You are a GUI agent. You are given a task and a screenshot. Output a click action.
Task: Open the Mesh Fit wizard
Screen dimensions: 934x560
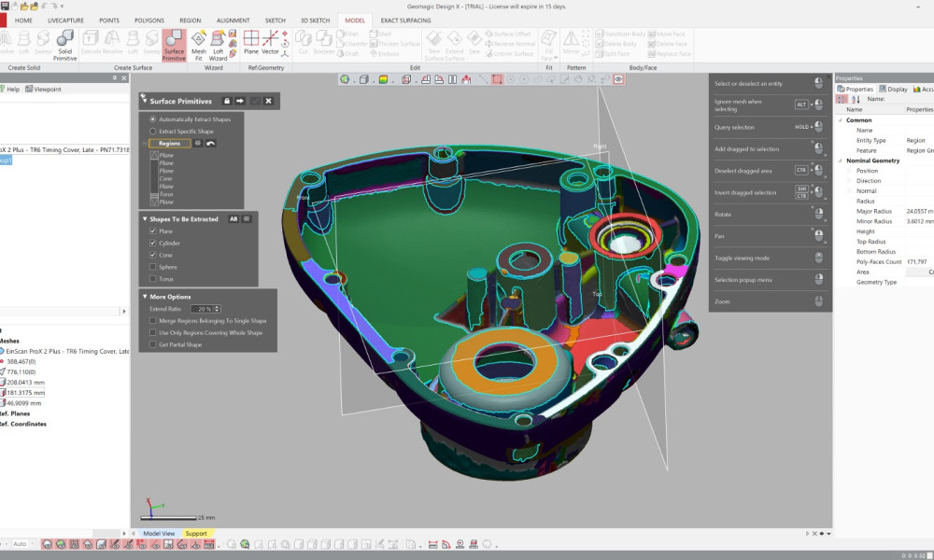pos(198,45)
